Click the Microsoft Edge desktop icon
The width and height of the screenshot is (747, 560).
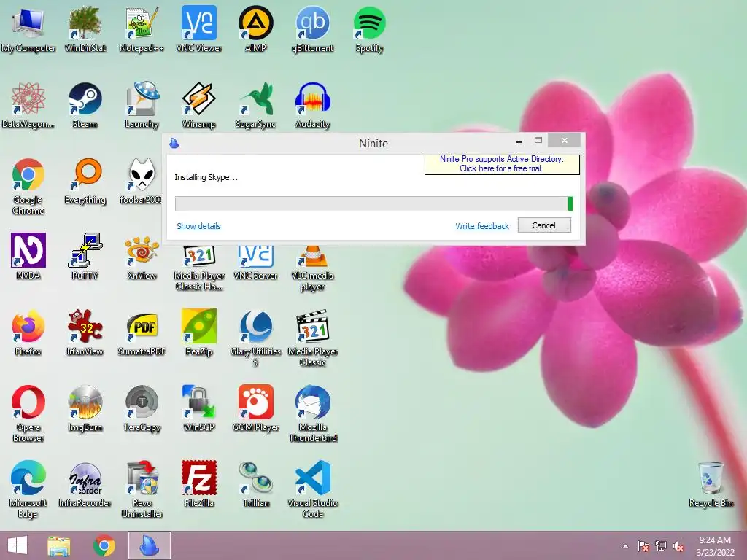click(x=28, y=489)
